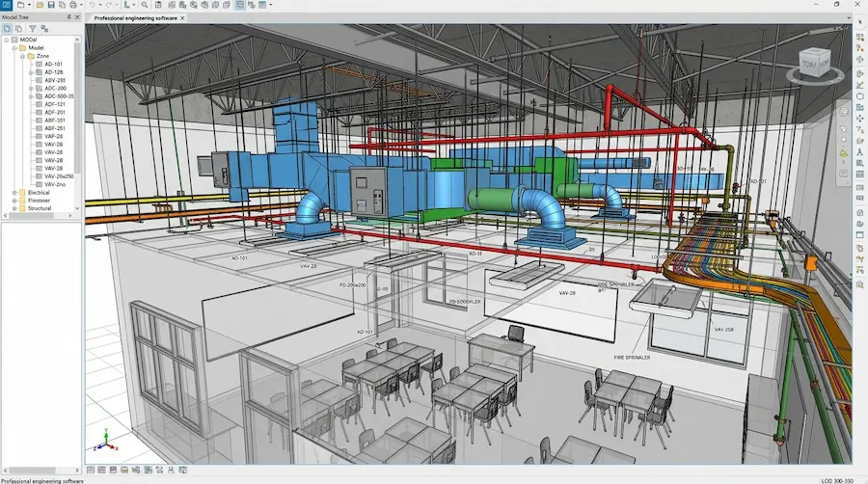Viewport: 868px width, 484px height.
Task: Expand the ADC-200 tree node
Action: coord(31,88)
